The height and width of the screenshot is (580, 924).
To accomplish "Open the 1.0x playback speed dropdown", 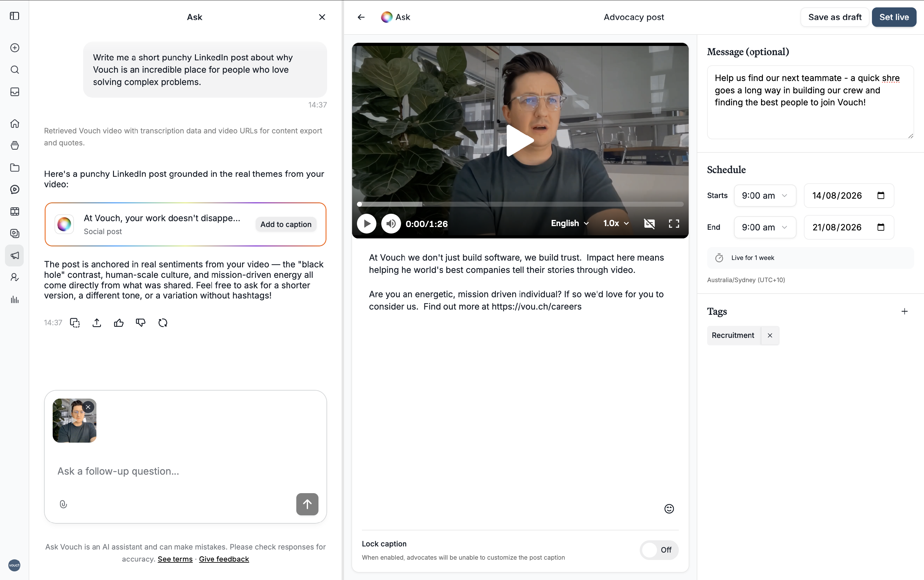I will click(x=616, y=223).
